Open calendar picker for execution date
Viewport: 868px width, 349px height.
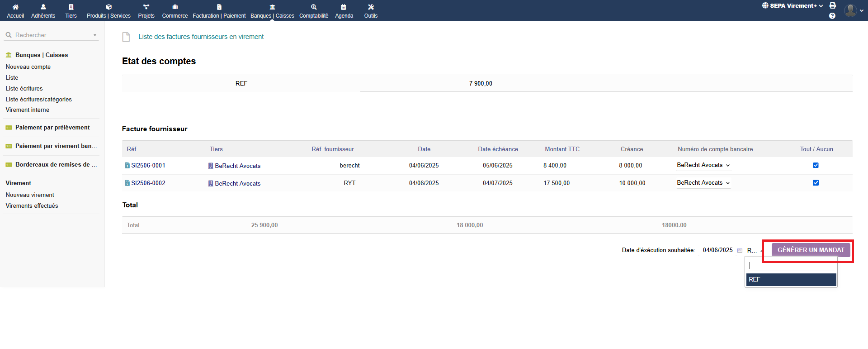click(x=740, y=250)
